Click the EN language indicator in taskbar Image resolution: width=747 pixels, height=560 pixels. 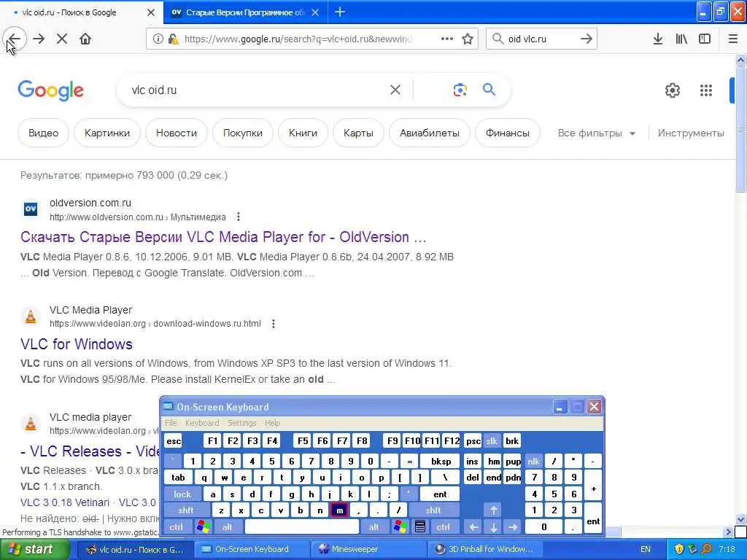click(646, 550)
